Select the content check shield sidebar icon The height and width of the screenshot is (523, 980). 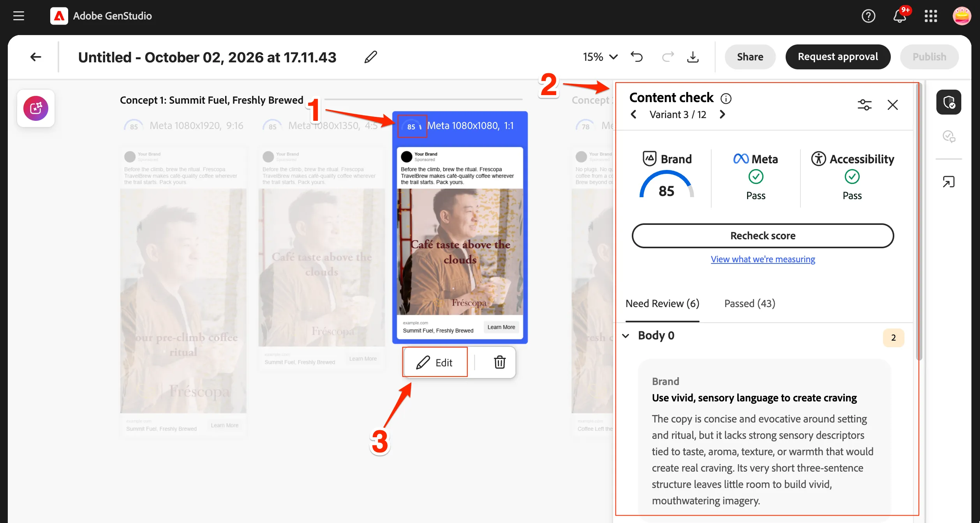(948, 102)
